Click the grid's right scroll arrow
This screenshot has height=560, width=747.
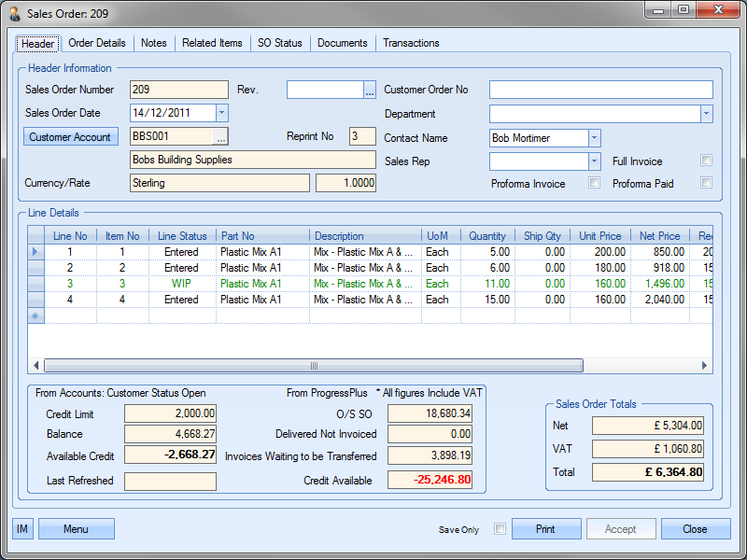coord(706,366)
